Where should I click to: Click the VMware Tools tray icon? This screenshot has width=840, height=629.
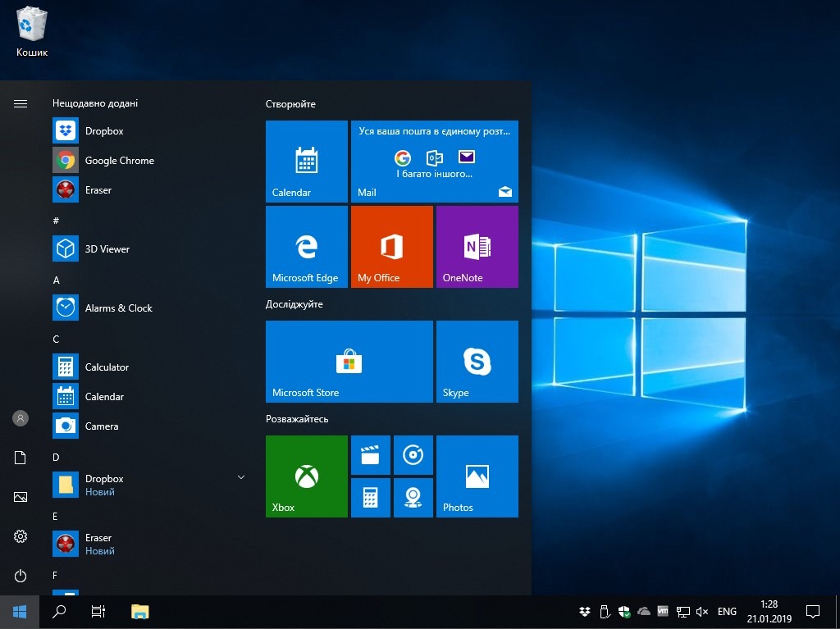663,611
